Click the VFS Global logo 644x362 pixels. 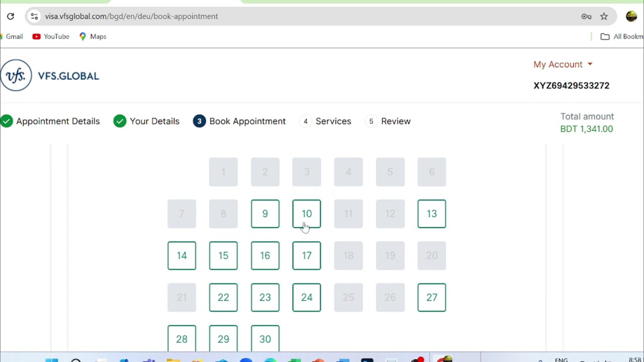pyautogui.click(x=50, y=75)
